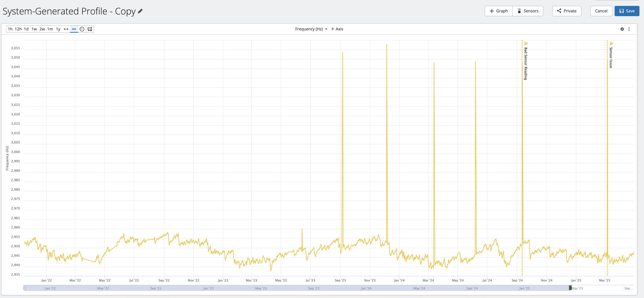Save the profile with the Save button
644x298 pixels.
(627, 11)
